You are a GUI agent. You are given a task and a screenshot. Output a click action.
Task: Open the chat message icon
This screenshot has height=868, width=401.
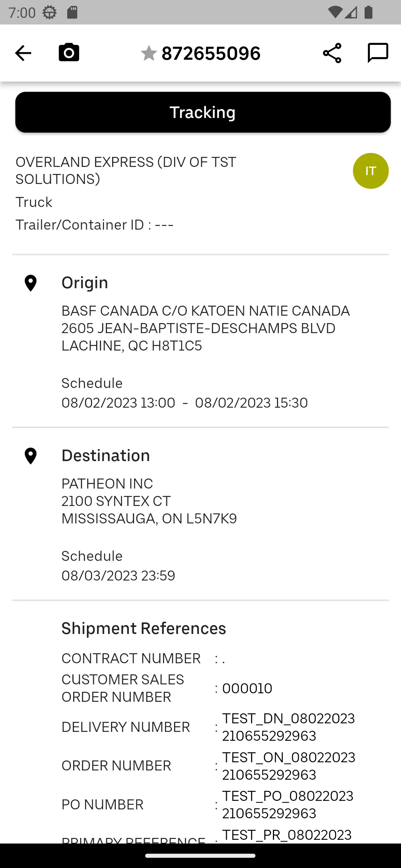point(378,53)
